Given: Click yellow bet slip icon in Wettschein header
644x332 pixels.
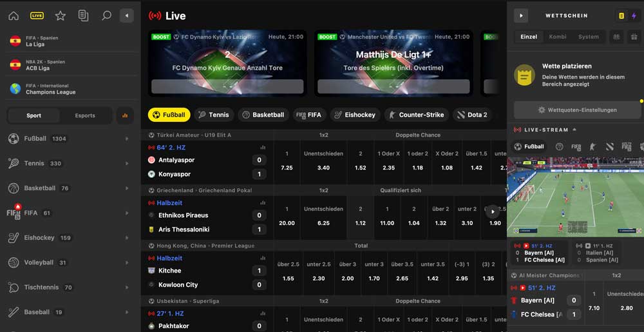Looking at the screenshot, I should tap(621, 15).
